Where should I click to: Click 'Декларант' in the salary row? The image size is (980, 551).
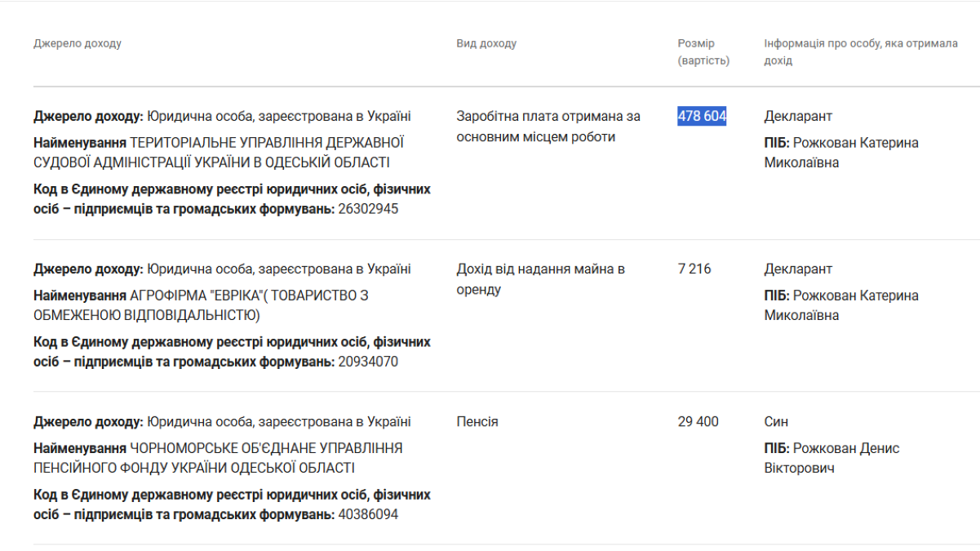pos(798,116)
